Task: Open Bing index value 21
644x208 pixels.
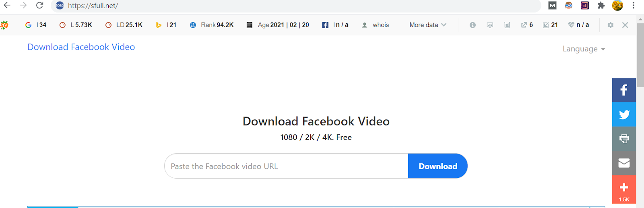Action: pos(166,25)
